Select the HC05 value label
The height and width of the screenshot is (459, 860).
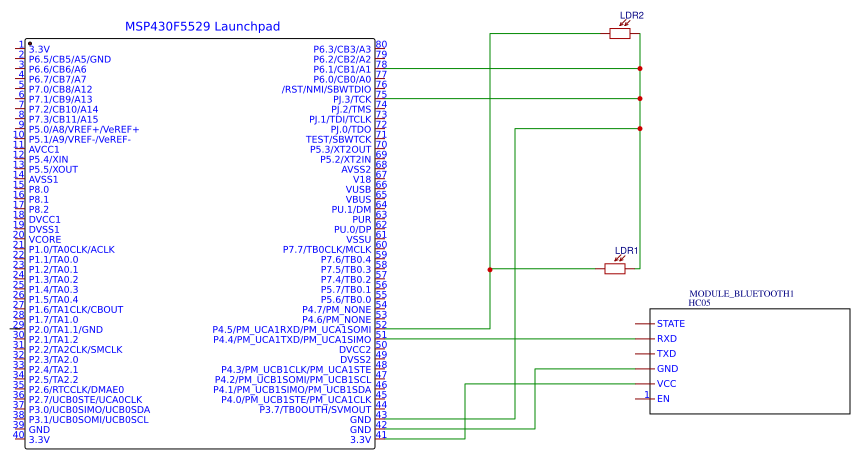pyautogui.click(x=699, y=302)
